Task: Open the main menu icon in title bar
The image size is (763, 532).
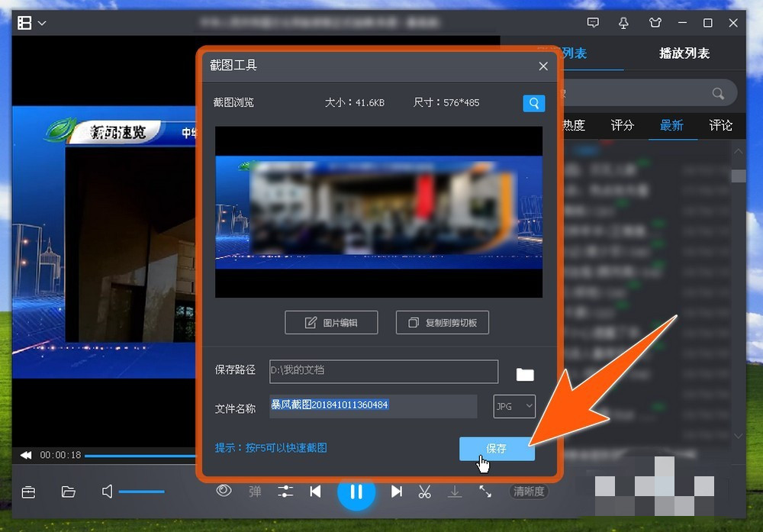Action: pyautogui.click(x=24, y=23)
